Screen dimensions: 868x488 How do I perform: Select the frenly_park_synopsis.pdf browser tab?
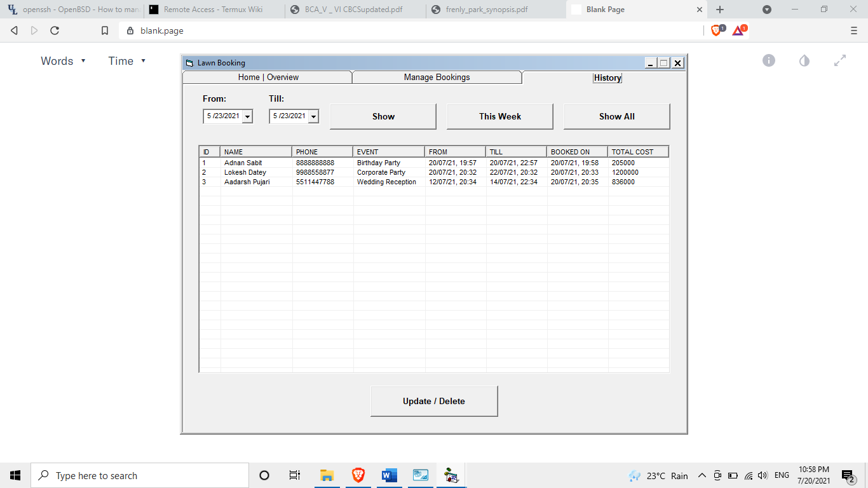(x=485, y=10)
